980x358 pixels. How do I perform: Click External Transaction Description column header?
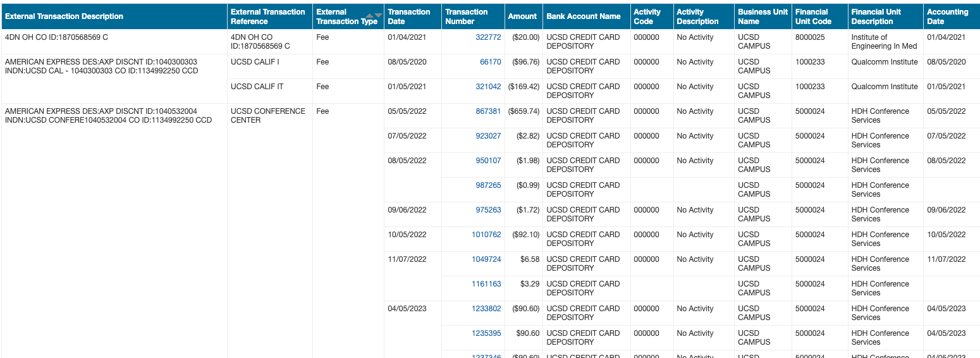point(64,16)
